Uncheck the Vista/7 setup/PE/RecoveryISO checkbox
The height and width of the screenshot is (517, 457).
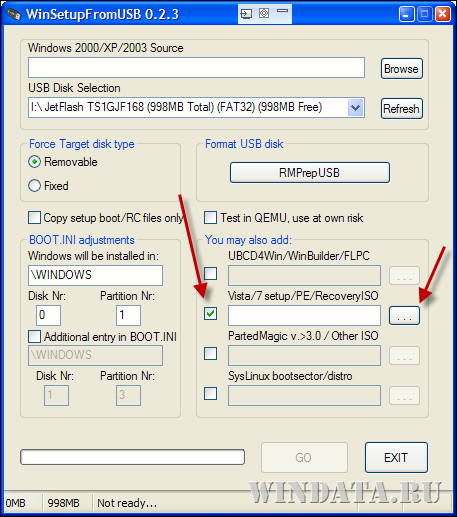coord(211,314)
